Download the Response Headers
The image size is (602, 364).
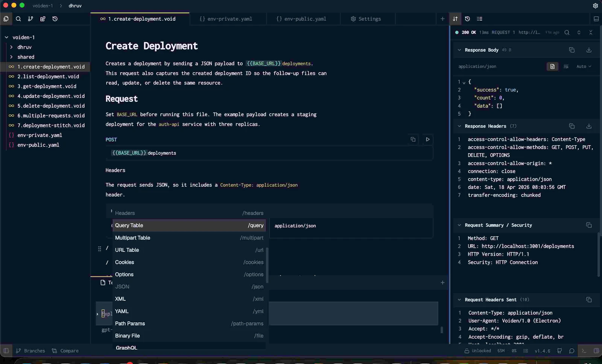pos(589,126)
